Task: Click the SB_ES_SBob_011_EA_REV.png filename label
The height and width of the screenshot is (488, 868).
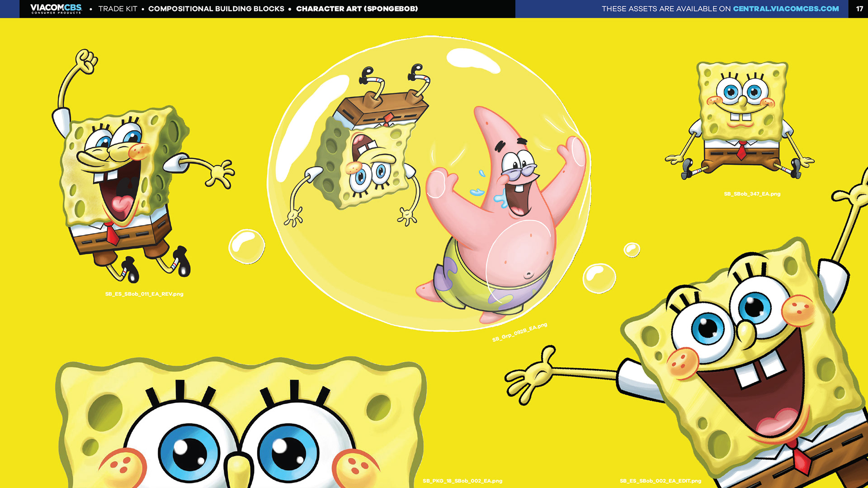Action: point(144,294)
